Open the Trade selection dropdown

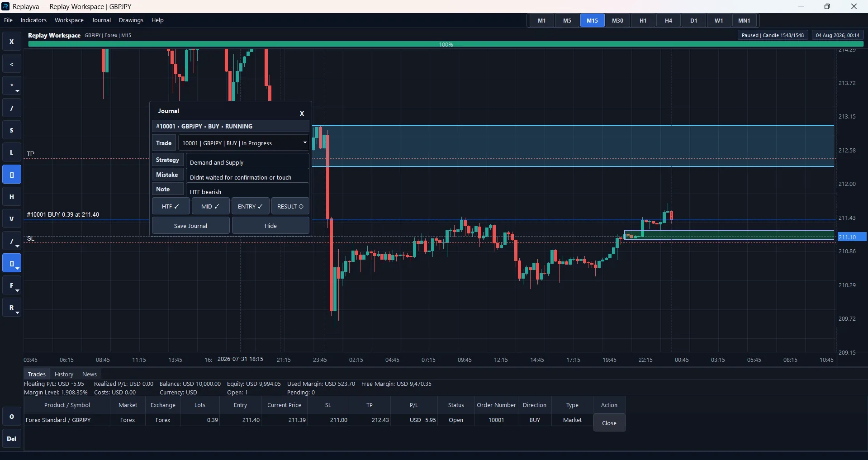(243, 143)
